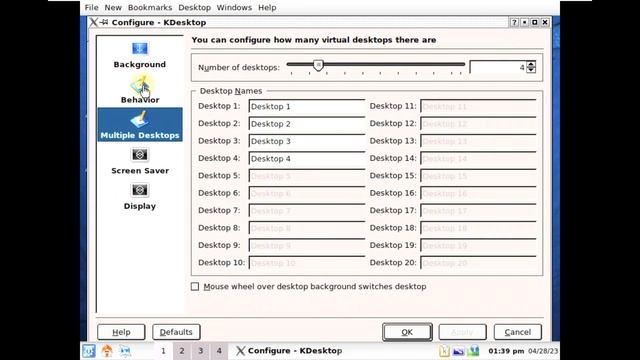Click the title bar question mark help button
640x360 pixels.
(x=514, y=22)
